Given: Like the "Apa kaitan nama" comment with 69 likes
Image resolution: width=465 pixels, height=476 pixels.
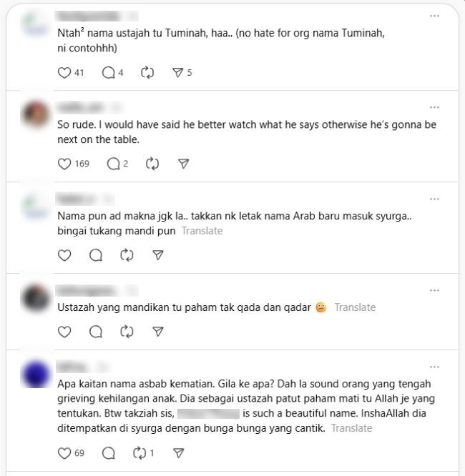Looking at the screenshot, I should 64,453.
